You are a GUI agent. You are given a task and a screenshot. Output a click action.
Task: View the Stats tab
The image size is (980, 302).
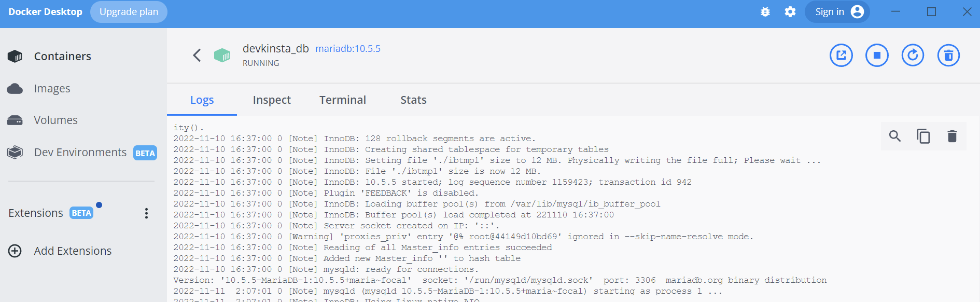413,100
